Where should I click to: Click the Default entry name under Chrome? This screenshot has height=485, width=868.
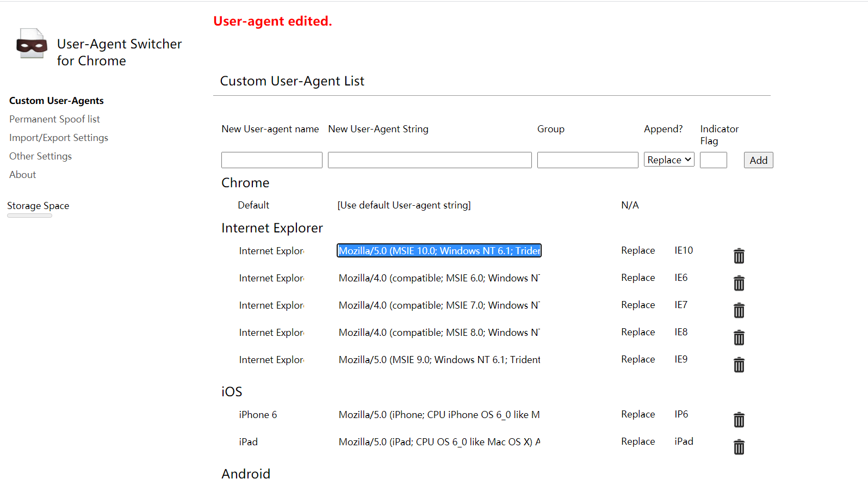tap(253, 205)
